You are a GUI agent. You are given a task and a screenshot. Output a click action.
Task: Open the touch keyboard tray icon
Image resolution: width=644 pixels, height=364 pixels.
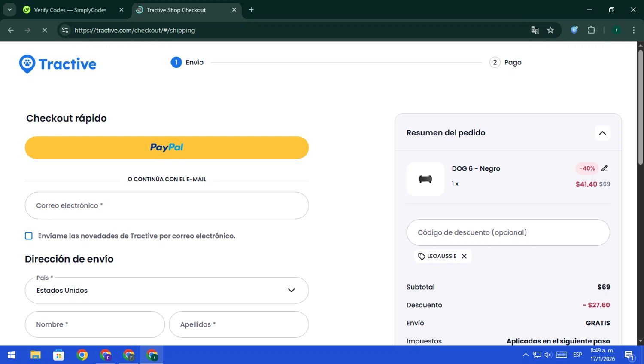(562, 355)
